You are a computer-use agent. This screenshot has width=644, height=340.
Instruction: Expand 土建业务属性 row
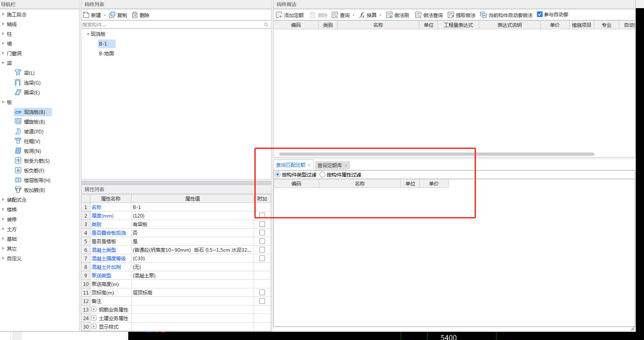coord(94,318)
